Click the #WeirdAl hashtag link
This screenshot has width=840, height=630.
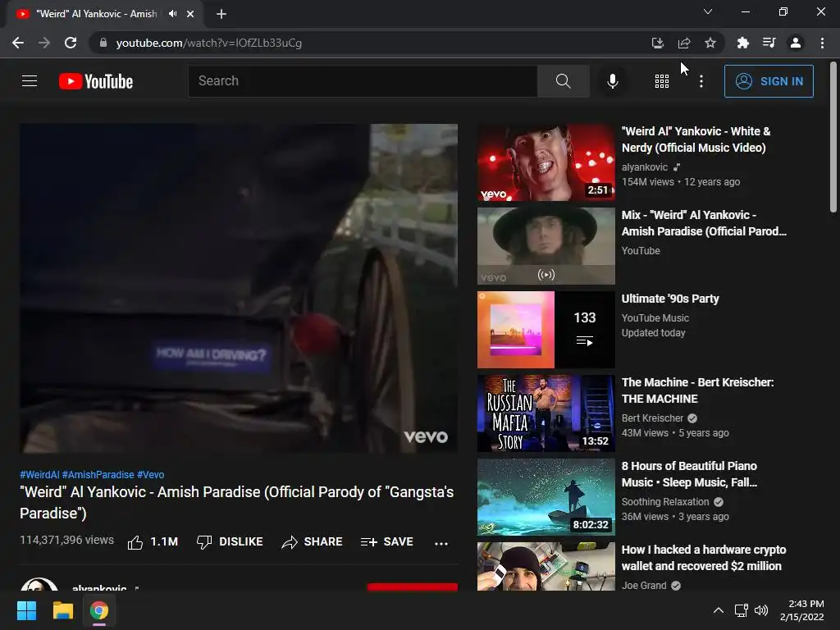tap(39, 475)
